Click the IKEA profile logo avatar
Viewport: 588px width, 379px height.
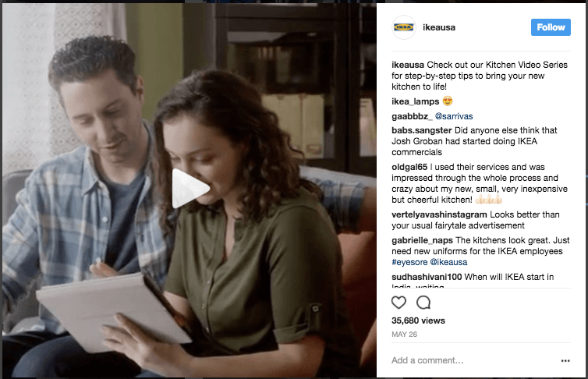403,27
